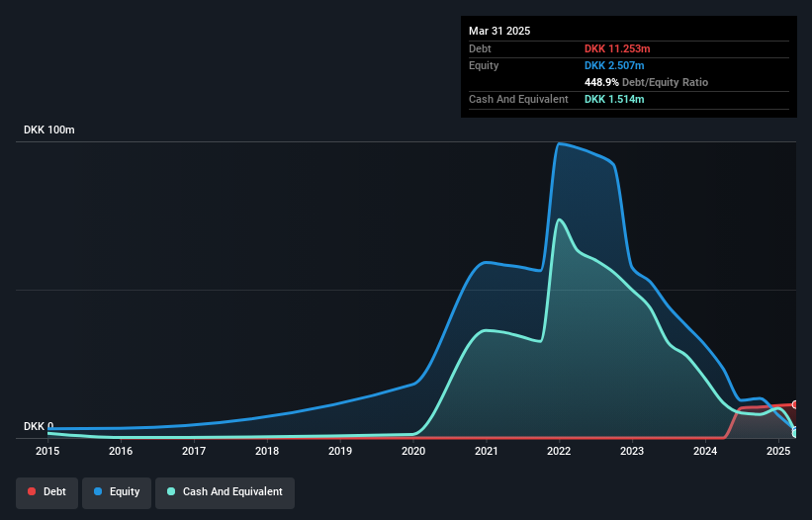This screenshot has height=520, width=812.
Task: Click the DKK 100m y-axis label
Action: (x=49, y=130)
